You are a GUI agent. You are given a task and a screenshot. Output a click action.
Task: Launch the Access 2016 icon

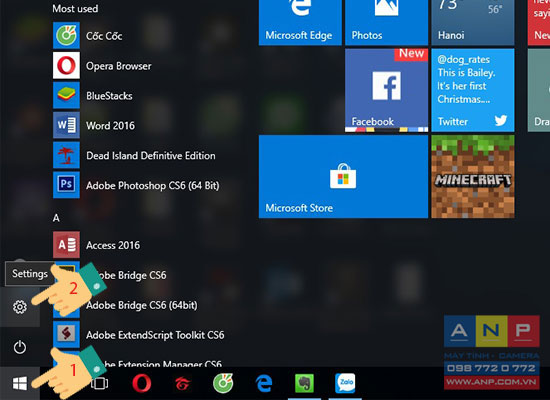click(66, 245)
